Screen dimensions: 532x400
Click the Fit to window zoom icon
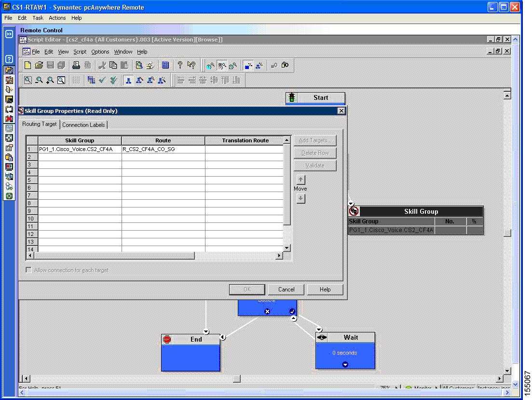click(x=61, y=80)
